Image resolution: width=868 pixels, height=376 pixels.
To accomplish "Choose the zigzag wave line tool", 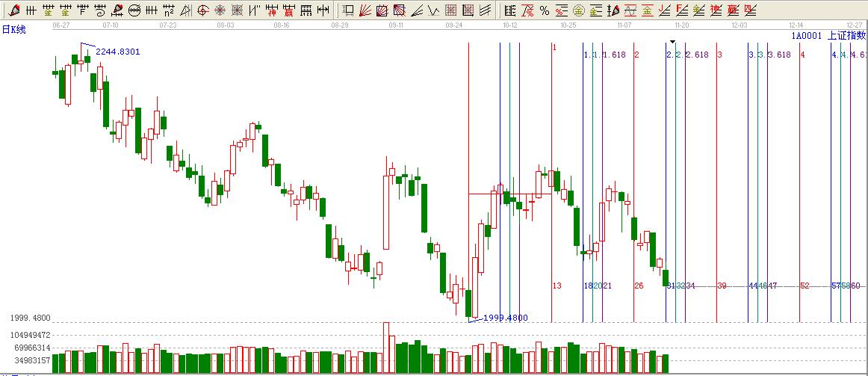I will pos(434,10).
